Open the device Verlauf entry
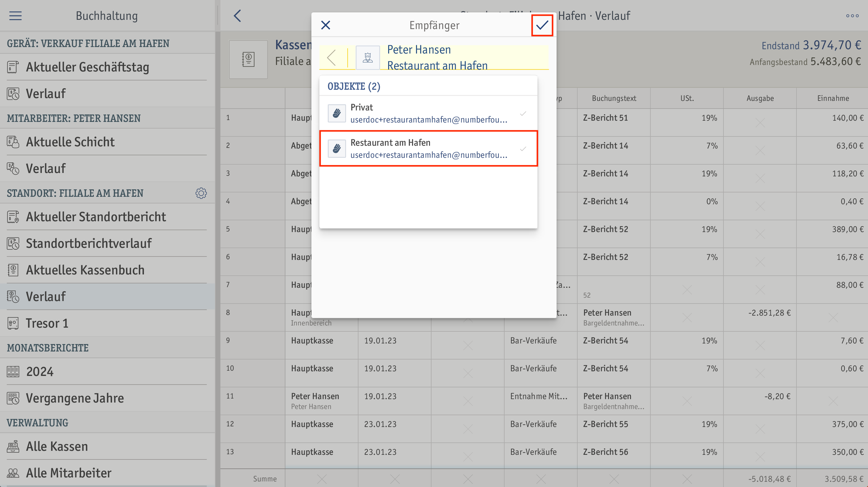This screenshot has height=487, width=868. click(107, 94)
